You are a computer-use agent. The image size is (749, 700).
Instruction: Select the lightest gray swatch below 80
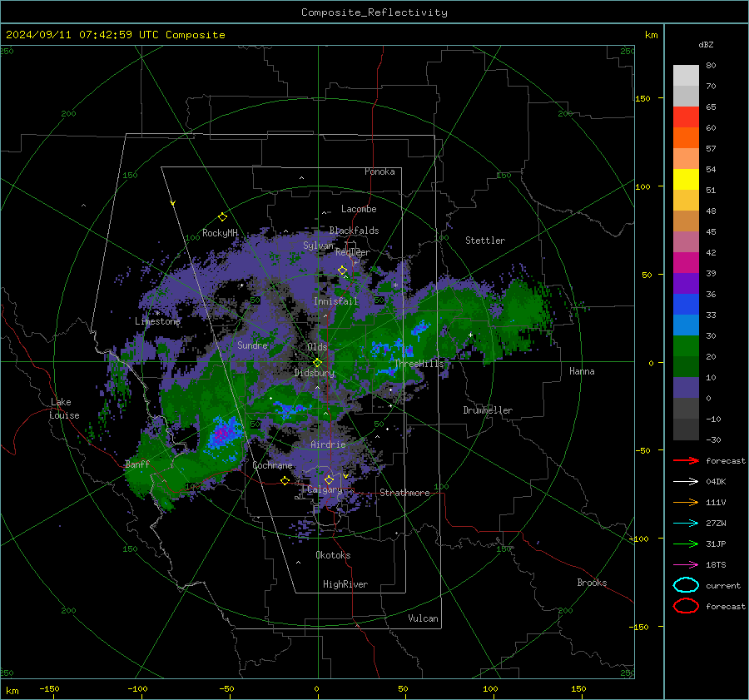point(686,76)
